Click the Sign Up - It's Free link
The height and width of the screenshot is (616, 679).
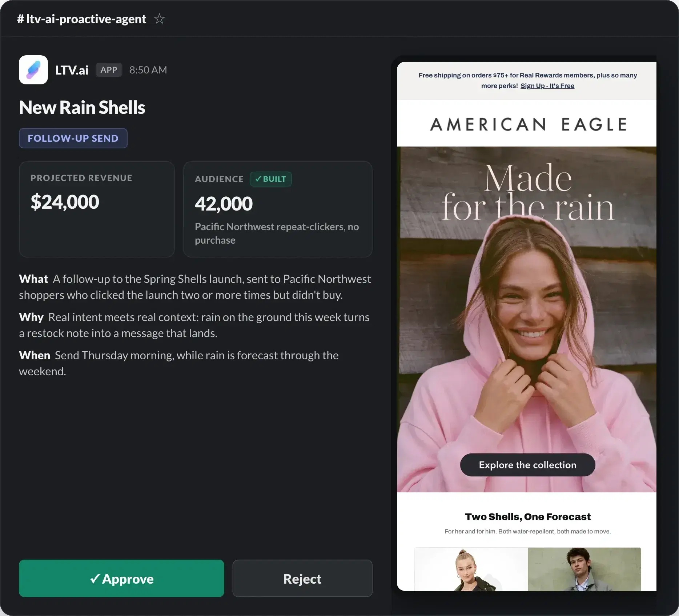[x=547, y=86]
